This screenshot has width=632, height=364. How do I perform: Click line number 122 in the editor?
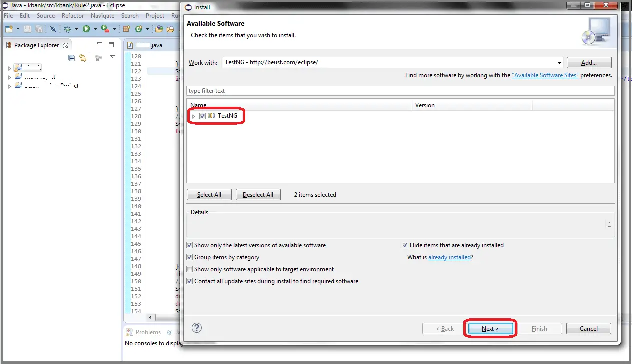[136, 71]
